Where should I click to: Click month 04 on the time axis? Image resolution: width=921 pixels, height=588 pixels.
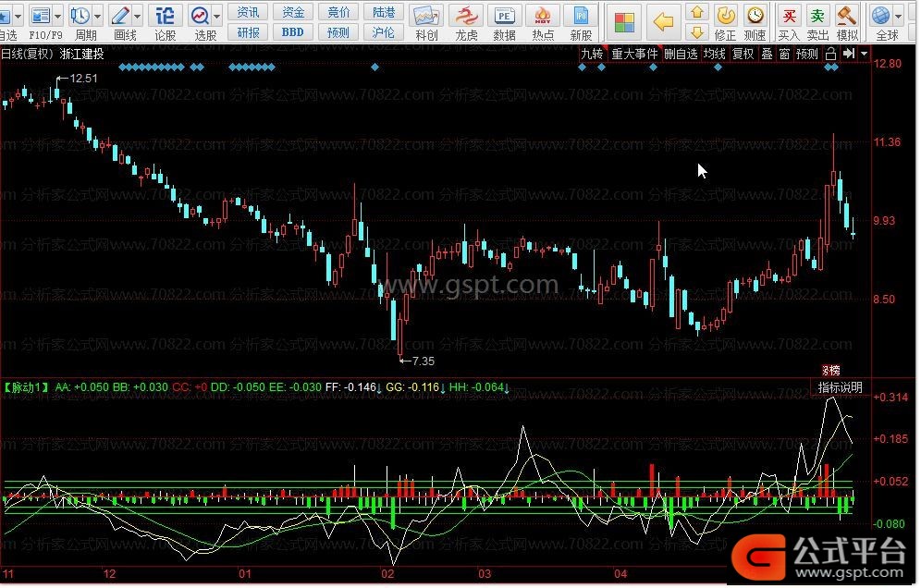coord(620,574)
